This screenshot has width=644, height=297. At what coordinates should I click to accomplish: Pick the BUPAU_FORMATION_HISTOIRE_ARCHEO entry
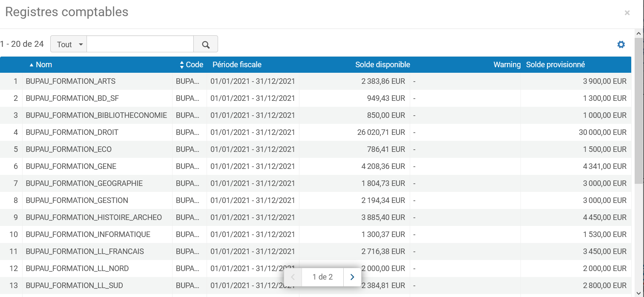point(94,217)
